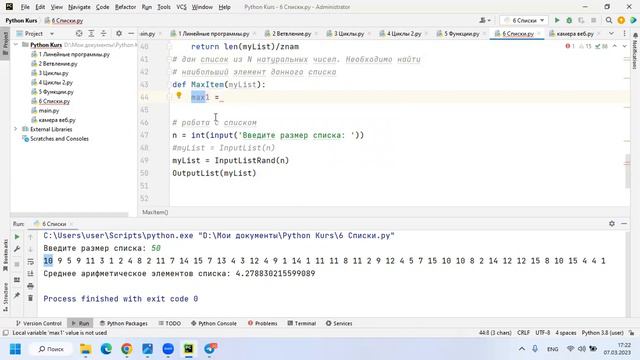Screen dimensions: 640x360
Task: Hide the Run tool window
Action: pos(624,224)
